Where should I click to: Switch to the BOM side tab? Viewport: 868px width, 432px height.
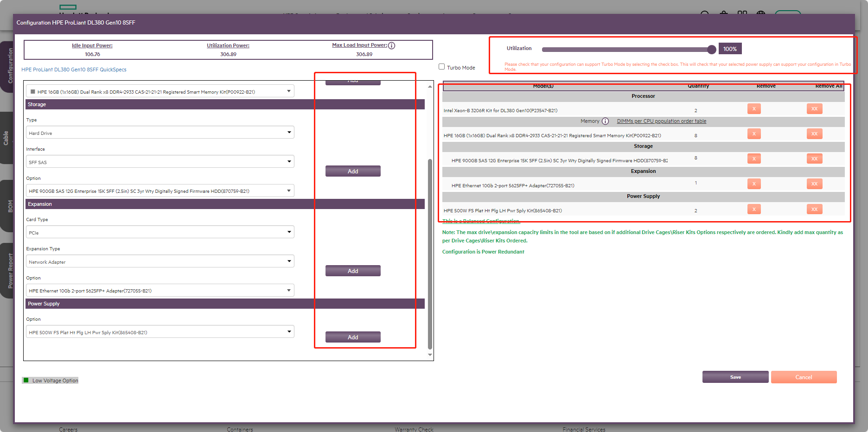point(7,206)
